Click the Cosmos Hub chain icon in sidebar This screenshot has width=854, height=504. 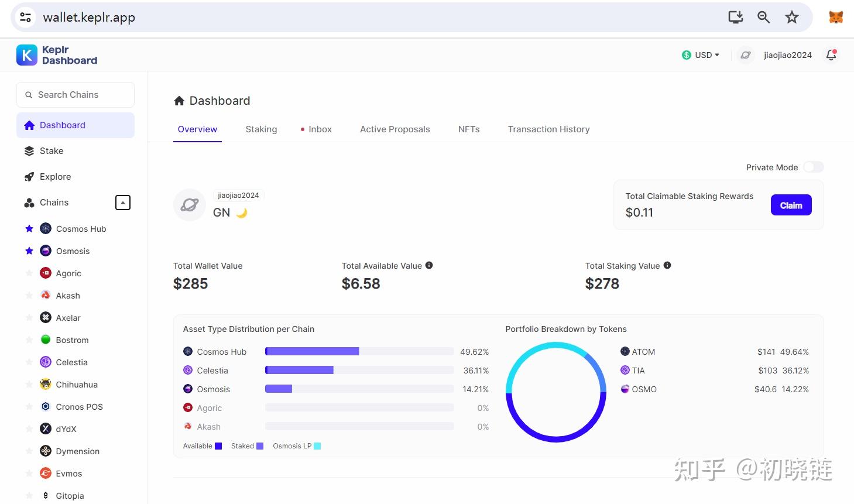(46, 229)
